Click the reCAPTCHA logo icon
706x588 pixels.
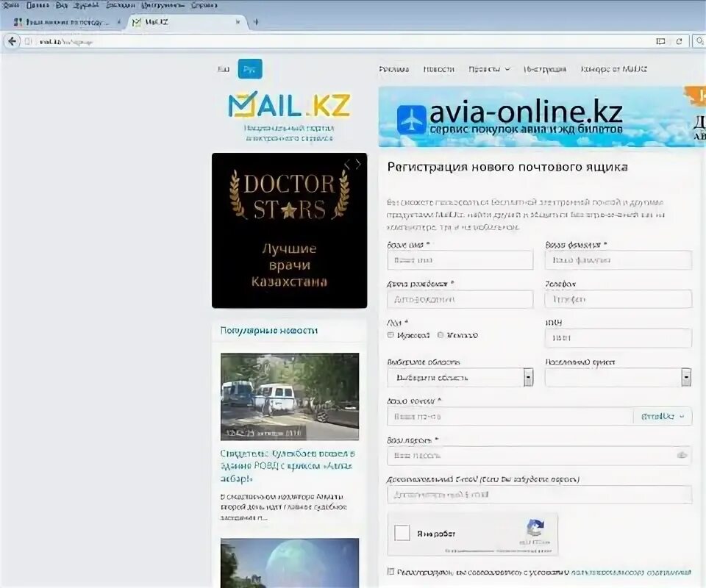tap(535, 528)
